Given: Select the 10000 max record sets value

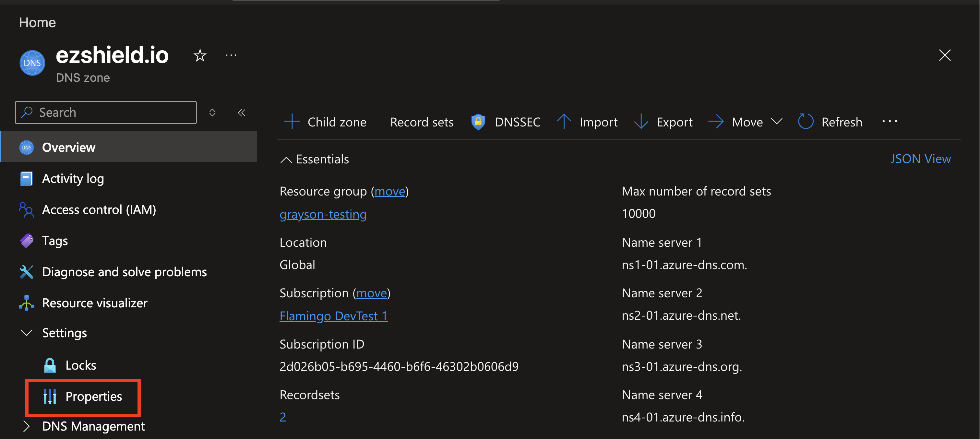Looking at the screenshot, I should [639, 214].
